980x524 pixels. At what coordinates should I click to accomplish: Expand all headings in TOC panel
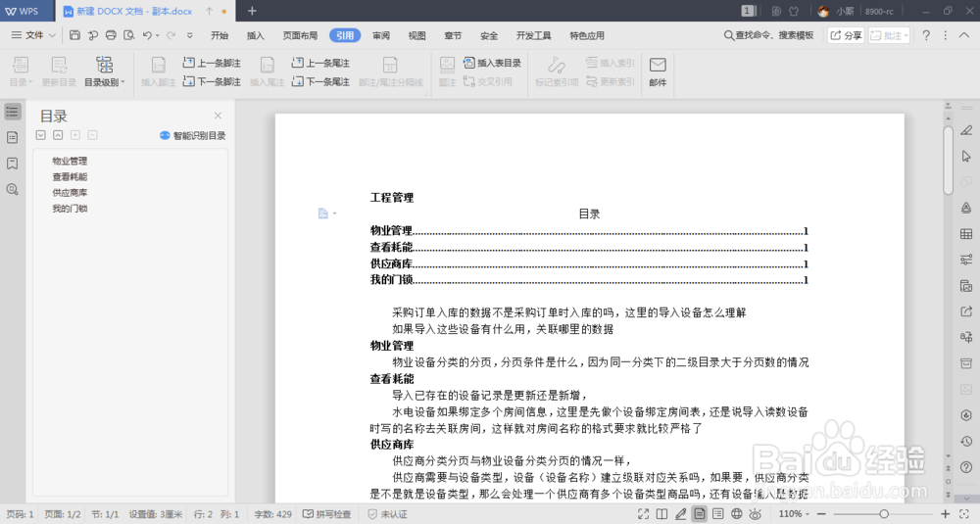40,135
